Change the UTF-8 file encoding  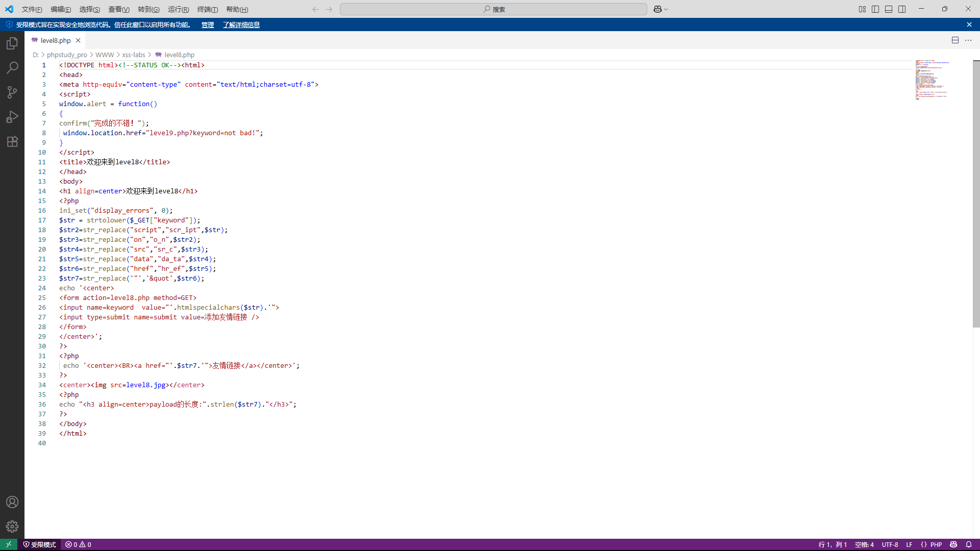[x=890, y=544]
